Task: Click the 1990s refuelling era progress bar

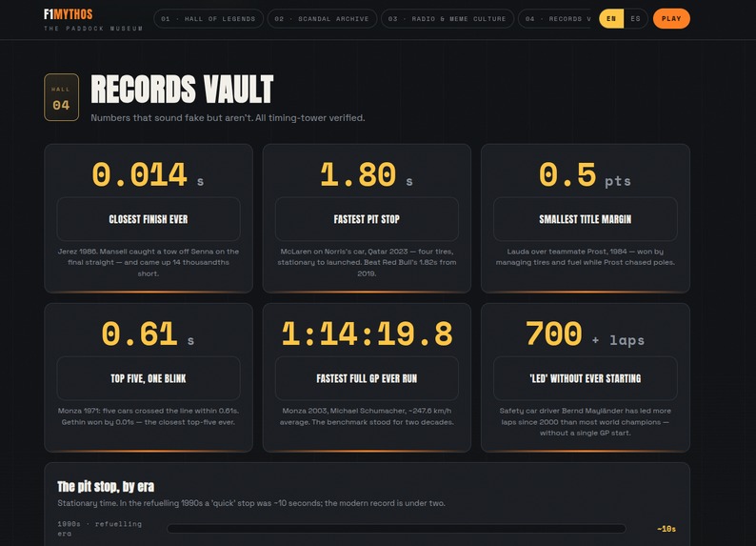Action: [396, 529]
